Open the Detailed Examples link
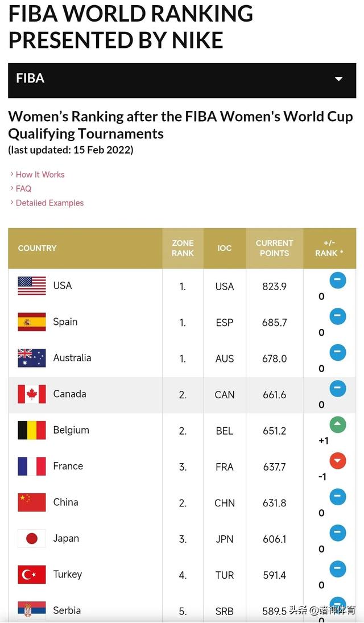Viewport: 364px width, 623px height. tap(49, 203)
